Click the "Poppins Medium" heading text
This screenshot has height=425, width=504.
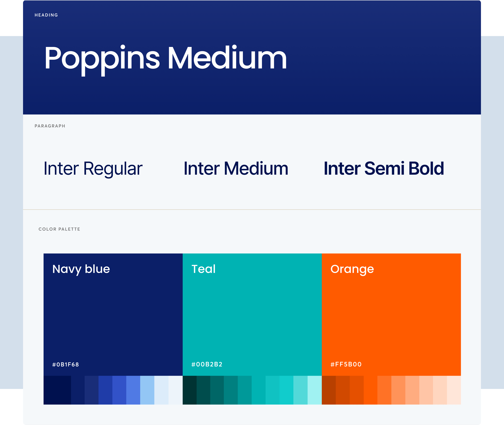click(x=165, y=58)
